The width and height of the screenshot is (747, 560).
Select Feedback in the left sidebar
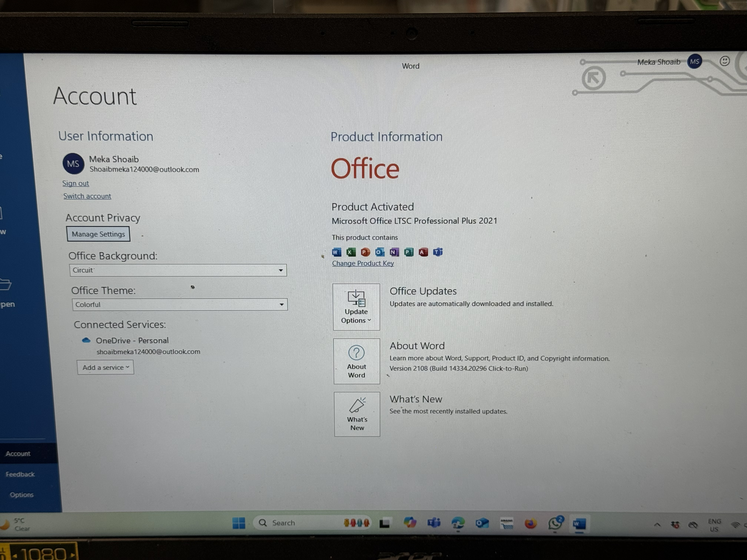point(20,474)
